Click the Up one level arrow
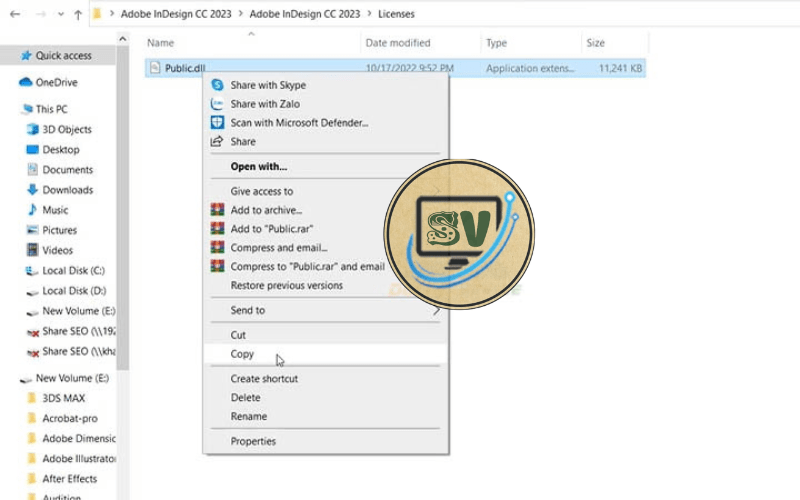This screenshot has width=800, height=500. pos(78,15)
